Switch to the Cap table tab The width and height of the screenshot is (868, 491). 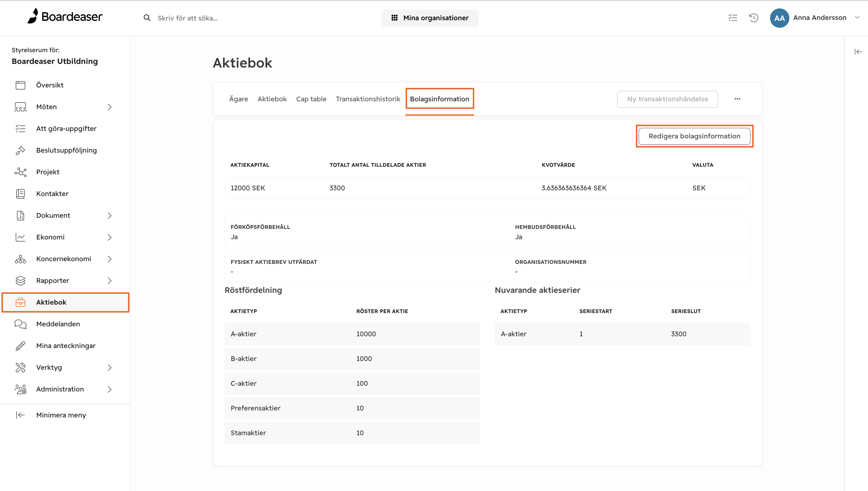point(311,99)
